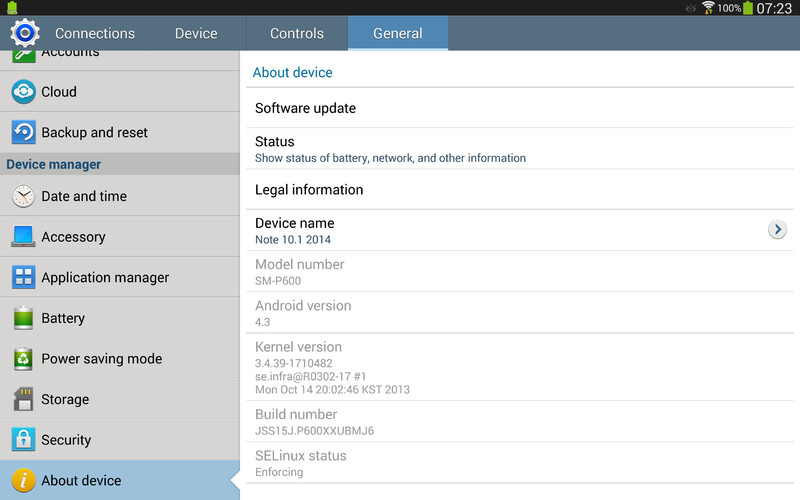
Task: Open Application manager grid icon
Action: pos(23,277)
